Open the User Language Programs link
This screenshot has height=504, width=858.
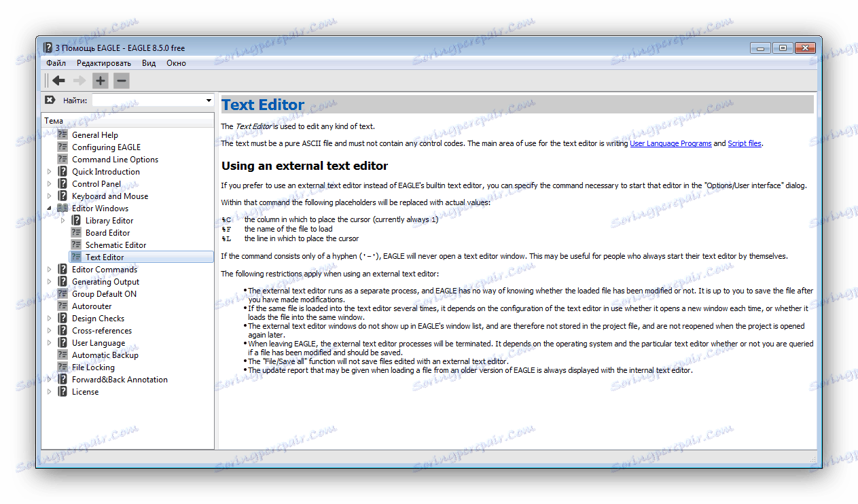[671, 143]
